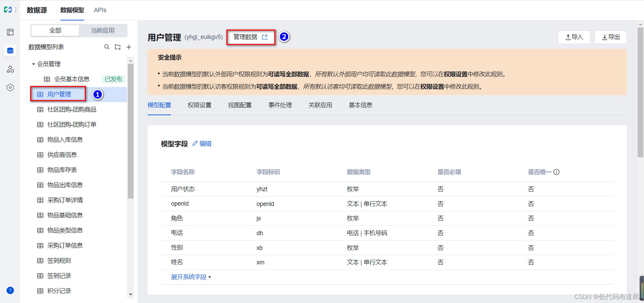Open the 社区团购-团购商品 model

click(72, 110)
